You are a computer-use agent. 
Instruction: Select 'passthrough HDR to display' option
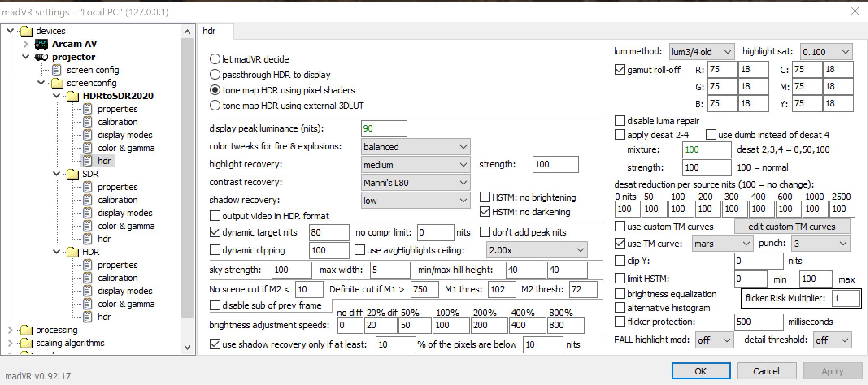click(x=215, y=75)
